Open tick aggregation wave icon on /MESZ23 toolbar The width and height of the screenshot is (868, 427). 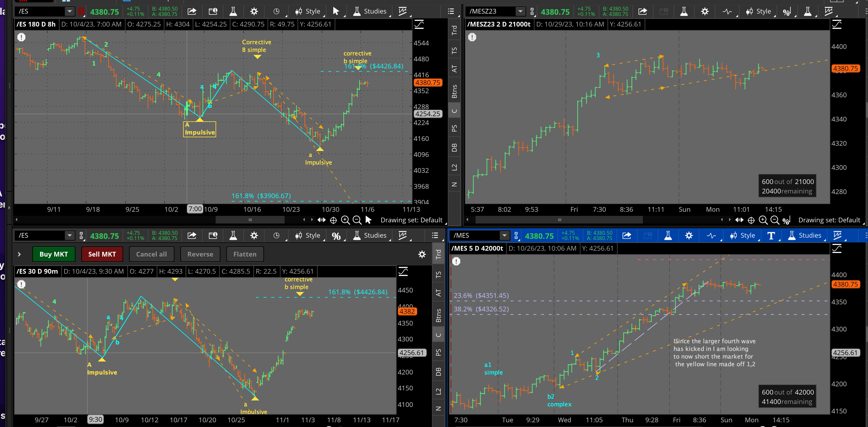click(x=727, y=12)
